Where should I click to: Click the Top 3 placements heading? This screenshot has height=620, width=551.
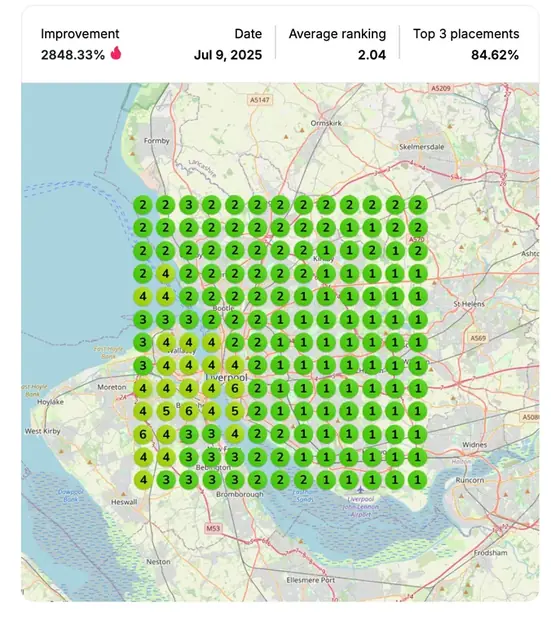[x=466, y=34]
